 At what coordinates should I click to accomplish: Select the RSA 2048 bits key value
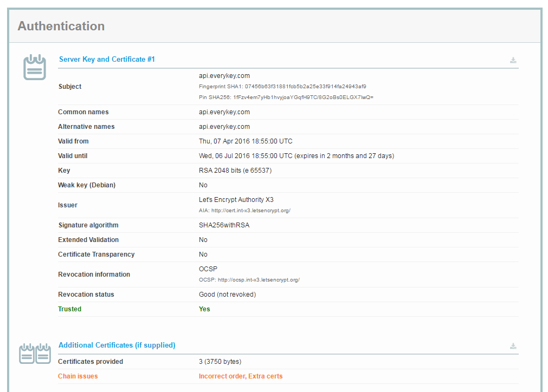point(235,171)
